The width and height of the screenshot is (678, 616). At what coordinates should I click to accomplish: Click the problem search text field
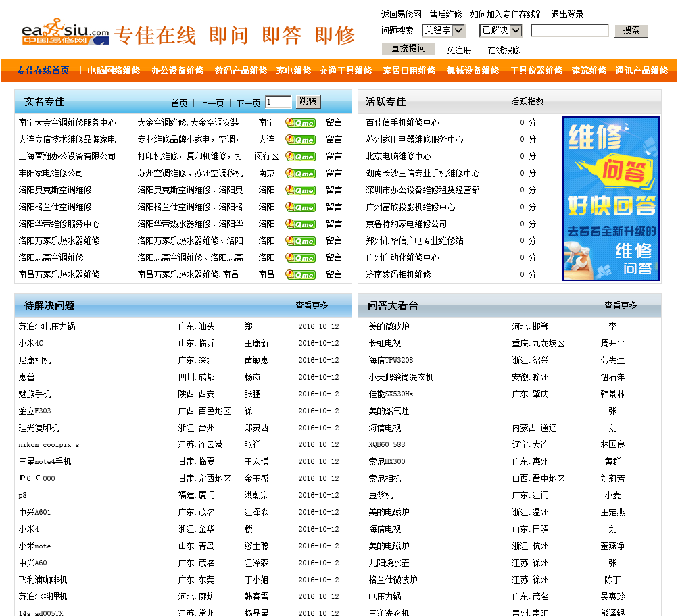coord(569,30)
